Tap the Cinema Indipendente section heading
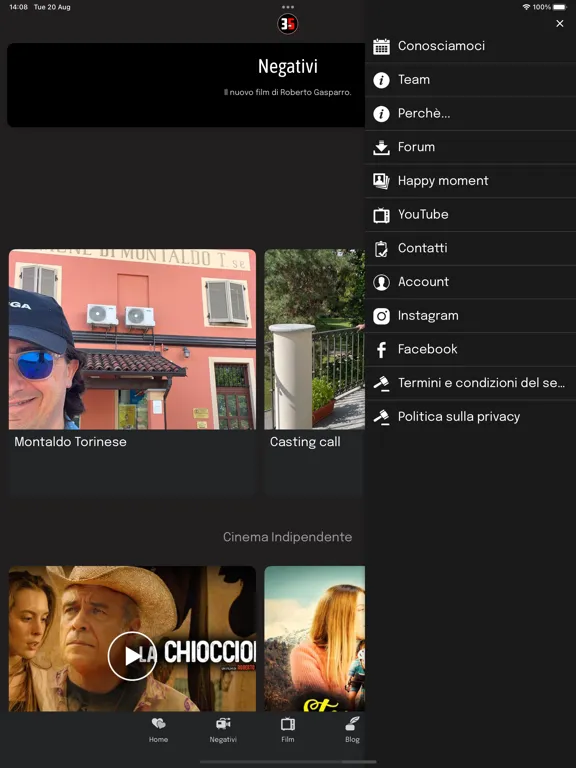 point(288,537)
